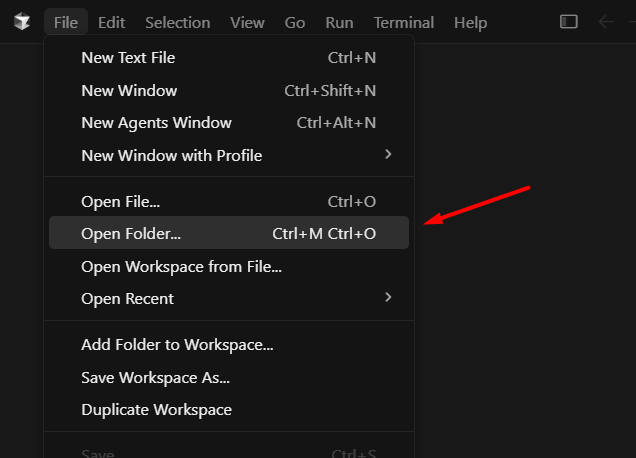Open the Help menu
The height and width of the screenshot is (458, 636).
pyautogui.click(x=471, y=22)
